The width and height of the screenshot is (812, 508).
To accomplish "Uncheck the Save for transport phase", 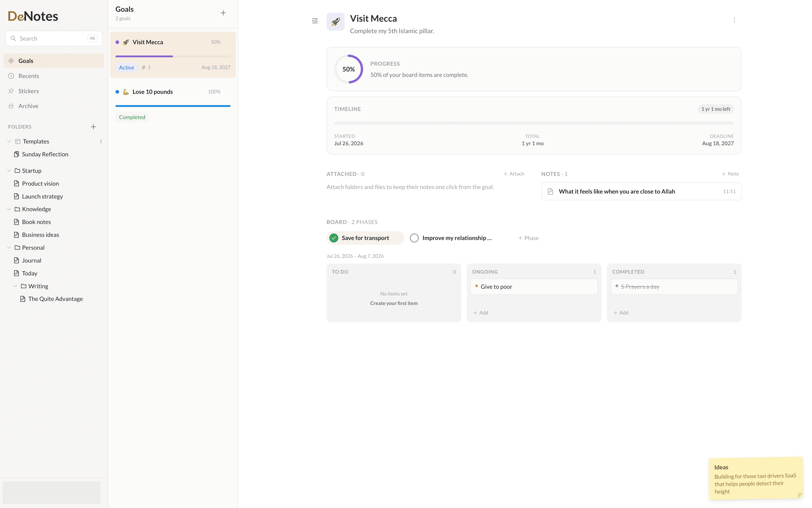I will click(x=334, y=238).
